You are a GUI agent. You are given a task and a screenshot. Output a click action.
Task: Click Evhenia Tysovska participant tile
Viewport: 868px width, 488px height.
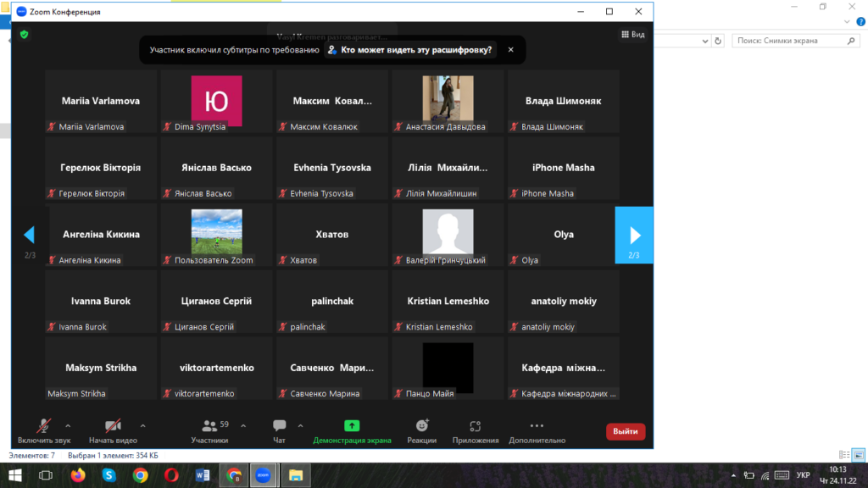click(332, 169)
